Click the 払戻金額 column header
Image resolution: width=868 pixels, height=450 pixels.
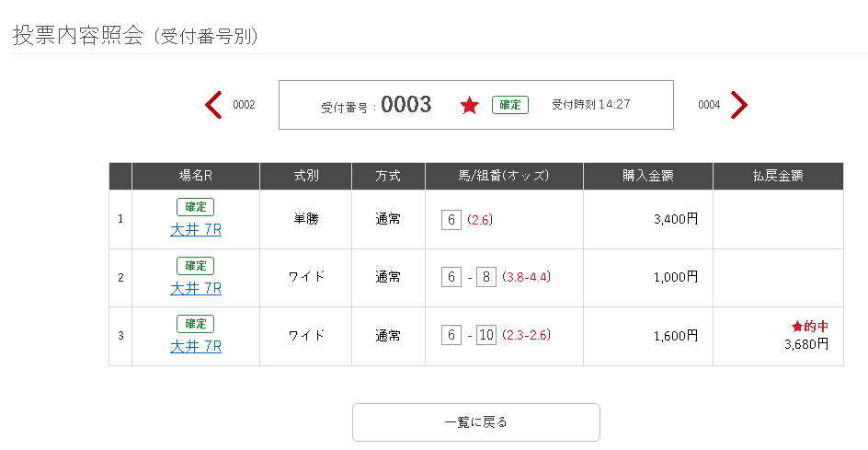(778, 176)
